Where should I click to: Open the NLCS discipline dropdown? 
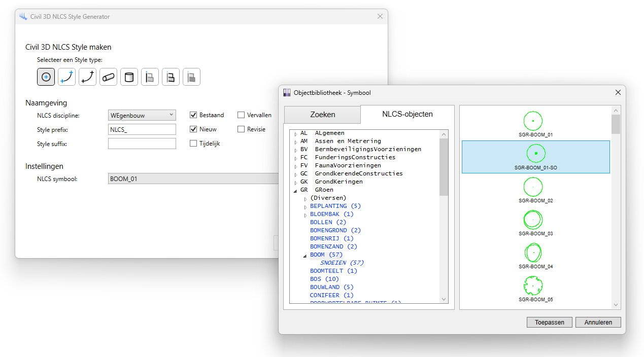pyautogui.click(x=142, y=115)
